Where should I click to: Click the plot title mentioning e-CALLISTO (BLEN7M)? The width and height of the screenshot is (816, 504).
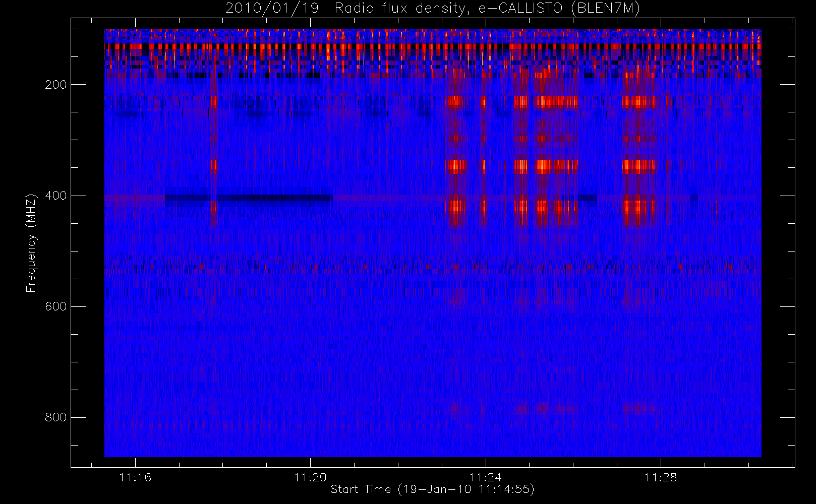coord(433,9)
